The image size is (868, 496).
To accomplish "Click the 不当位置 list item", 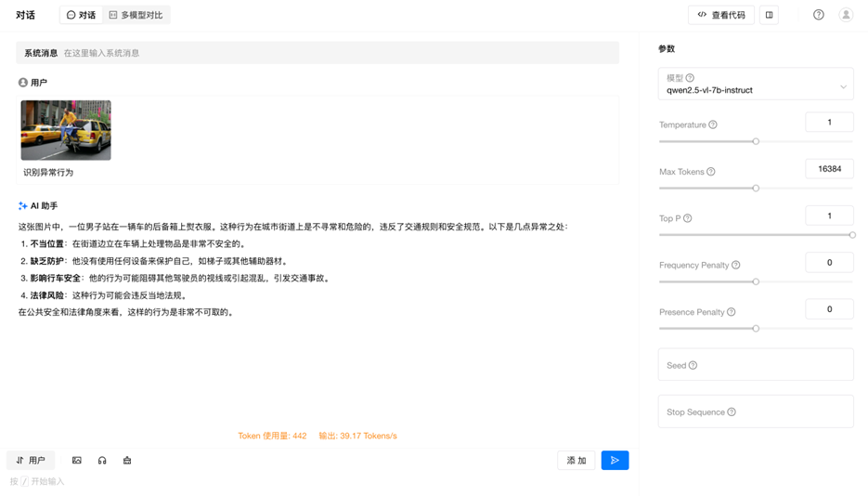I will coord(133,243).
